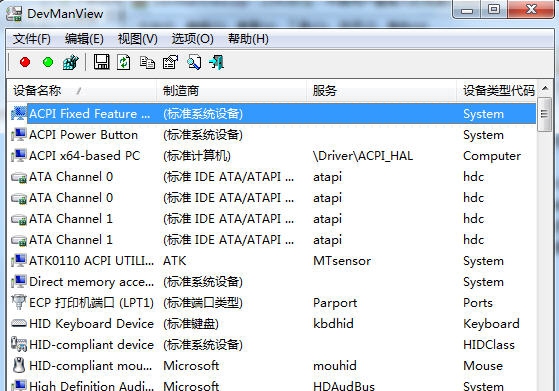Image resolution: width=559 pixels, height=391 pixels.
Task: Click the Copy Selected Items toolbar icon
Action: tap(147, 62)
